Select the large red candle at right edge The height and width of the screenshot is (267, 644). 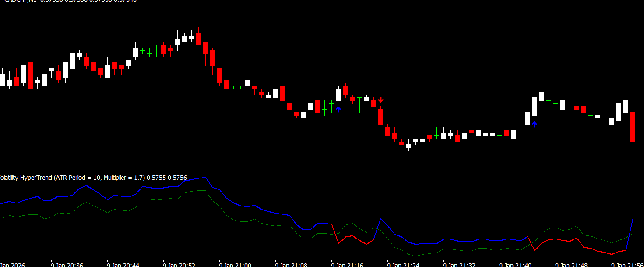point(633,127)
